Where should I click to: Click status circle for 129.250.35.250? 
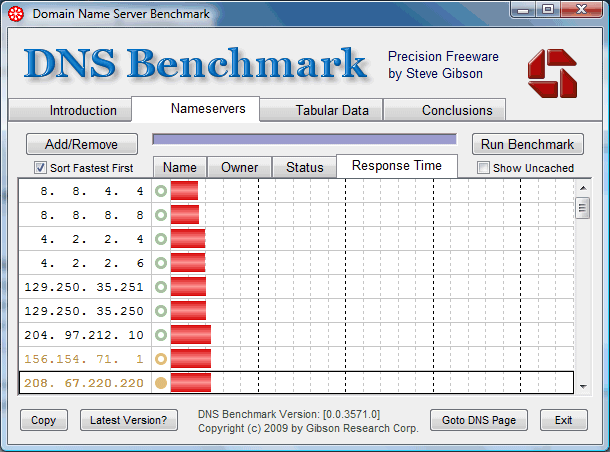(x=161, y=311)
